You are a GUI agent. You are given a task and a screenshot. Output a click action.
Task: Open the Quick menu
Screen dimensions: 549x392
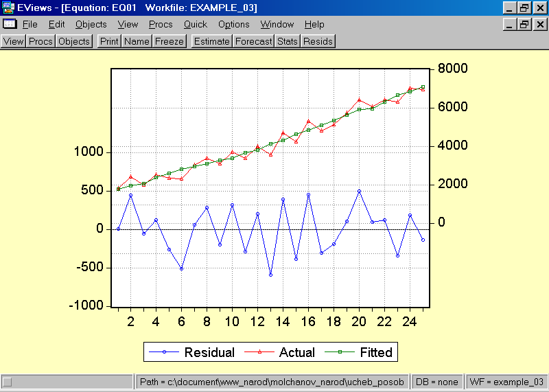[196, 24]
